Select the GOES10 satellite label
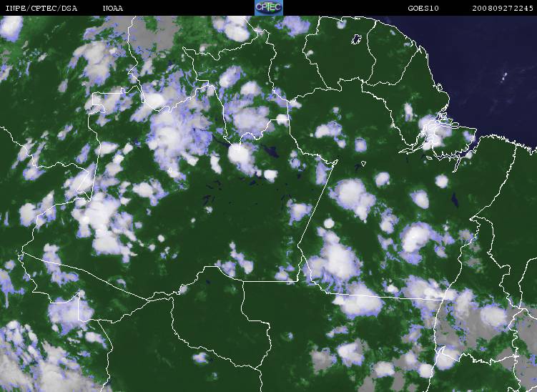537x392 pixels. [423, 8]
